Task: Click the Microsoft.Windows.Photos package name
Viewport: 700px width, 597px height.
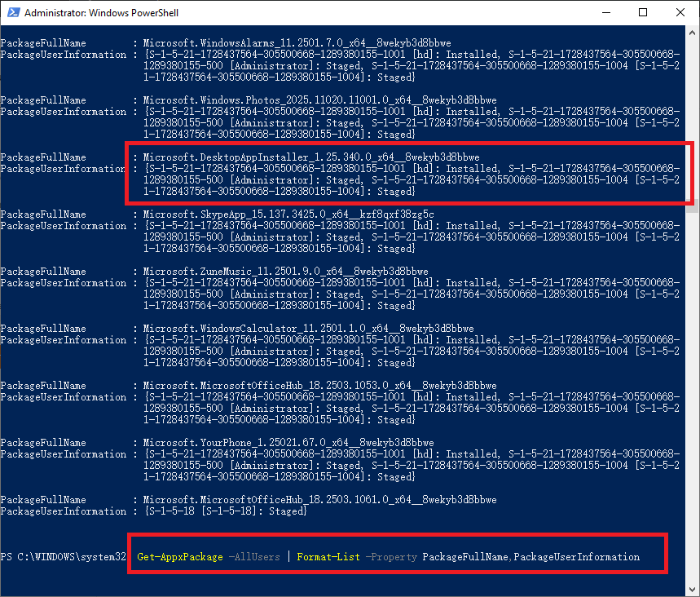Action: pos(319,100)
